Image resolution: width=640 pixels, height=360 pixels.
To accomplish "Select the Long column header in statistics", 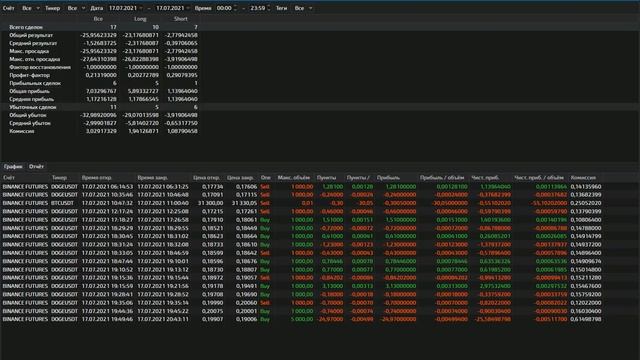I will (x=140, y=19).
